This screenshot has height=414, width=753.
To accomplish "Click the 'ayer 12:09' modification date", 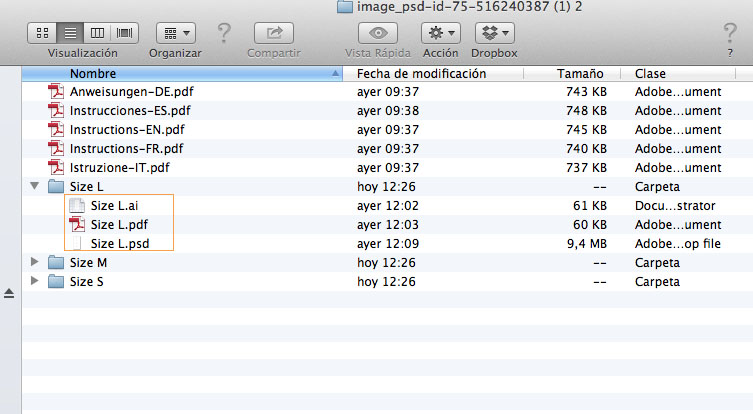I will point(388,244).
